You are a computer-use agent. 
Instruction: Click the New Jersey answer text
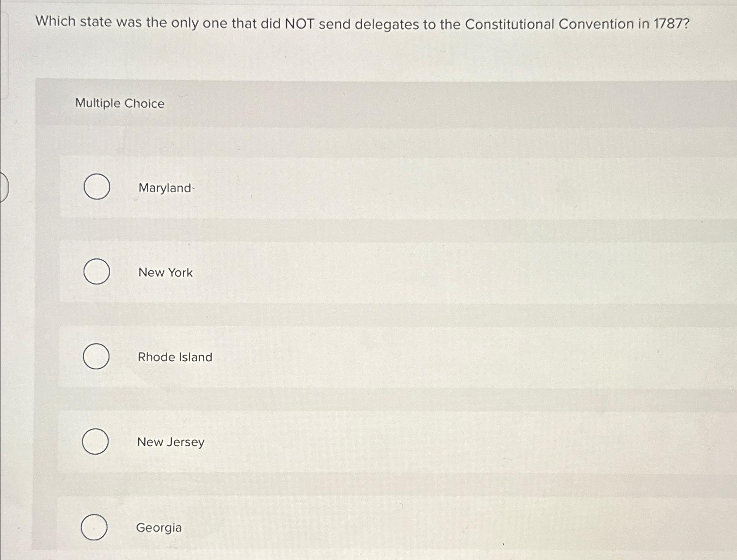170,442
